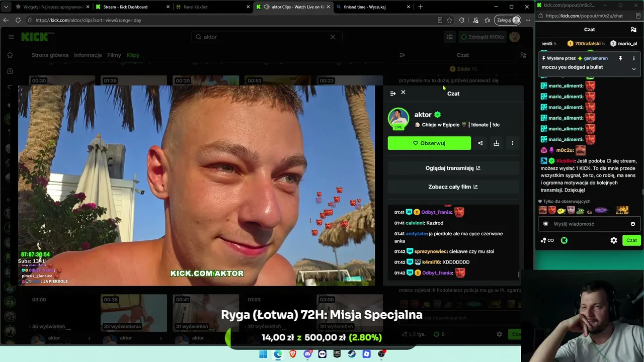Open Steam from the taskbar
This screenshot has width=644, height=362.
click(x=352, y=354)
